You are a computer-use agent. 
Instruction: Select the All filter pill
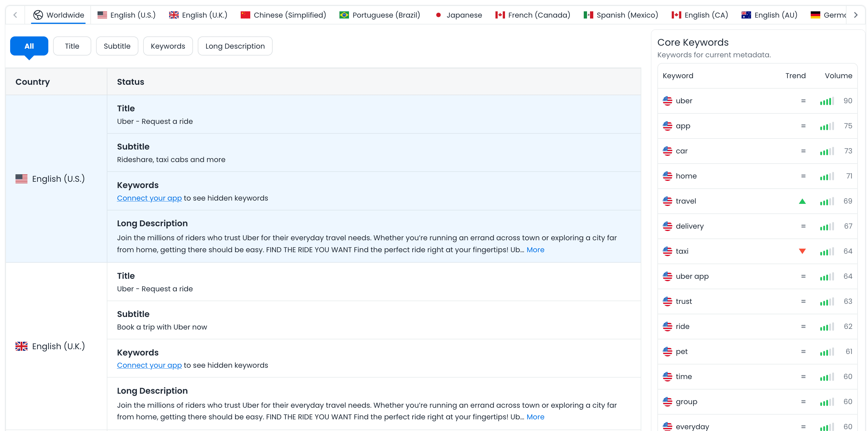click(x=29, y=46)
